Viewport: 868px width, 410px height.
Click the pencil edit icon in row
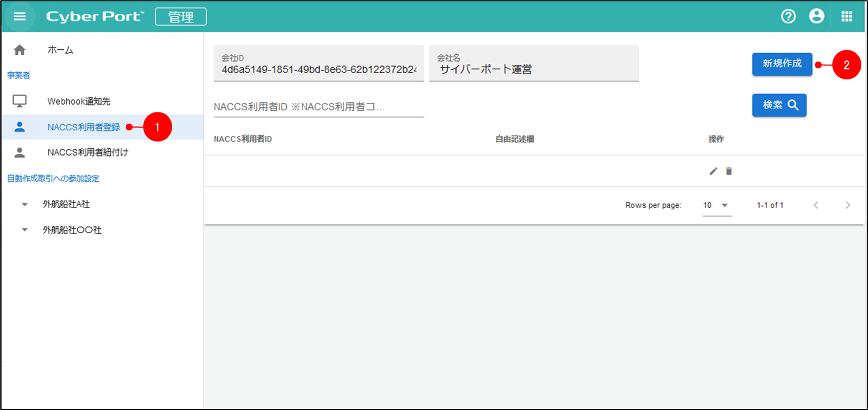click(713, 171)
